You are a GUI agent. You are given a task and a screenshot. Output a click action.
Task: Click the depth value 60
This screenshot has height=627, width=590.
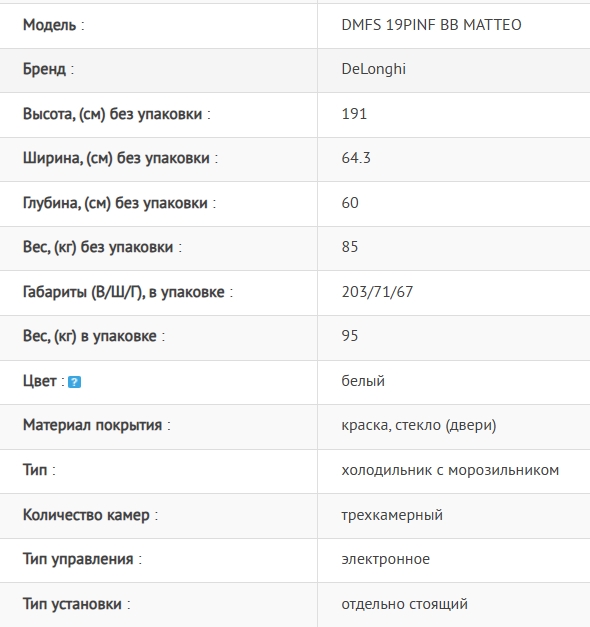pyautogui.click(x=350, y=203)
